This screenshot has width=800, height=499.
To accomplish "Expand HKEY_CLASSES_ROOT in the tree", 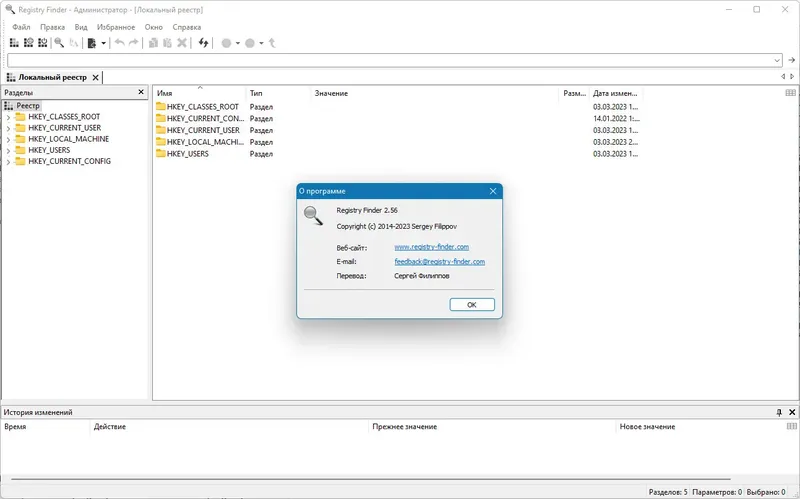I will 8,117.
